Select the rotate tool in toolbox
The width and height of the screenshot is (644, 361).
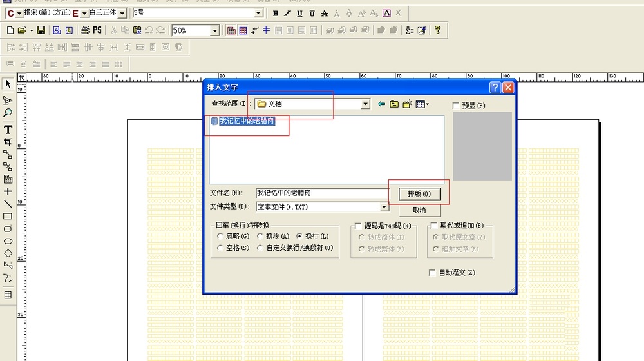point(8,101)
